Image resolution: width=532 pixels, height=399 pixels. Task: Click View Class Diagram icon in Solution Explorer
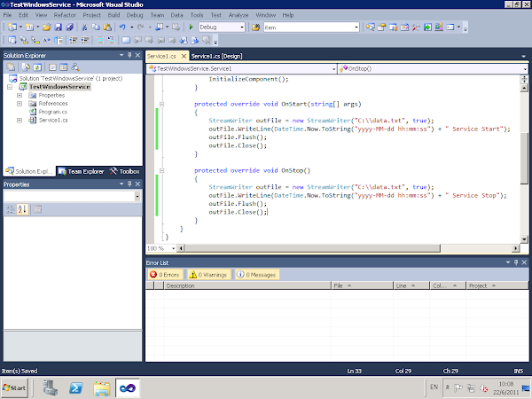coord(75,67)
